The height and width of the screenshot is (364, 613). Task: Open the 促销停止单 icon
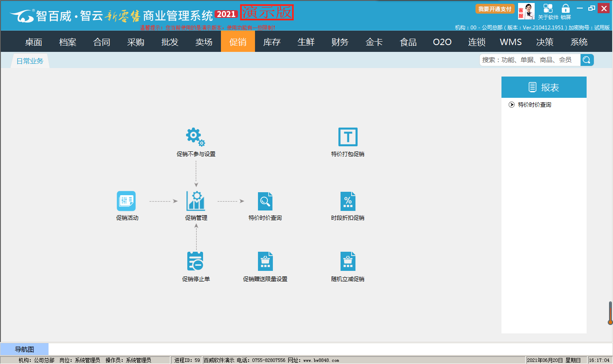pos(196,261)
